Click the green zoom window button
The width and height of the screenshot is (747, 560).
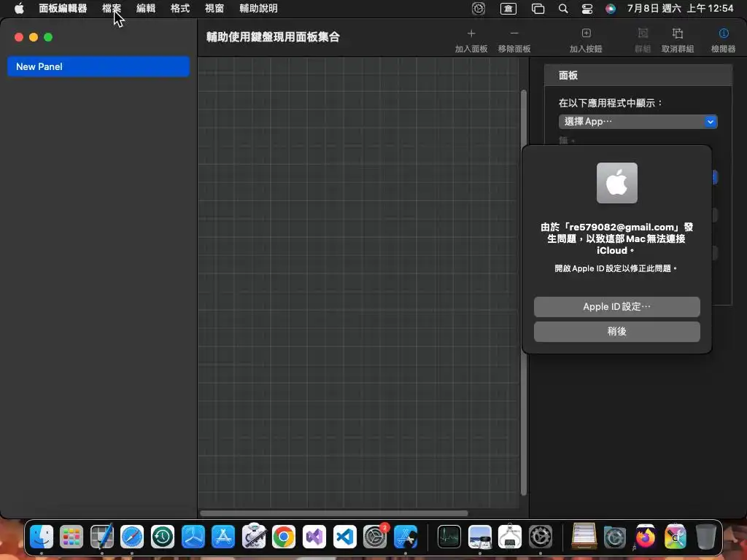tap(48, 37)
